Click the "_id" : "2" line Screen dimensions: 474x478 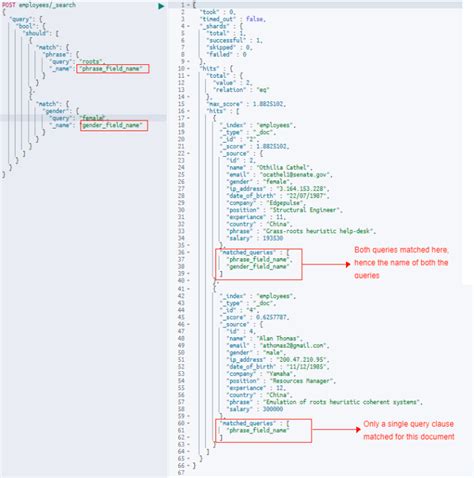(239, 139)
